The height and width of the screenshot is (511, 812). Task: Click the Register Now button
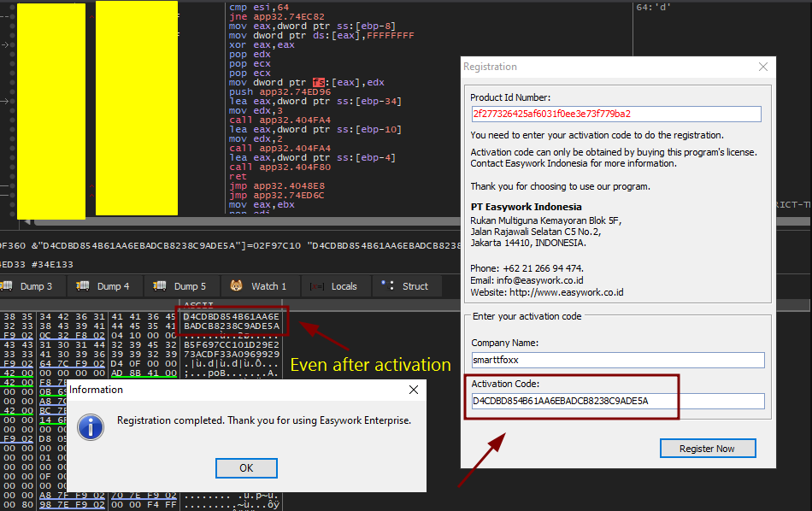point(708,449)
